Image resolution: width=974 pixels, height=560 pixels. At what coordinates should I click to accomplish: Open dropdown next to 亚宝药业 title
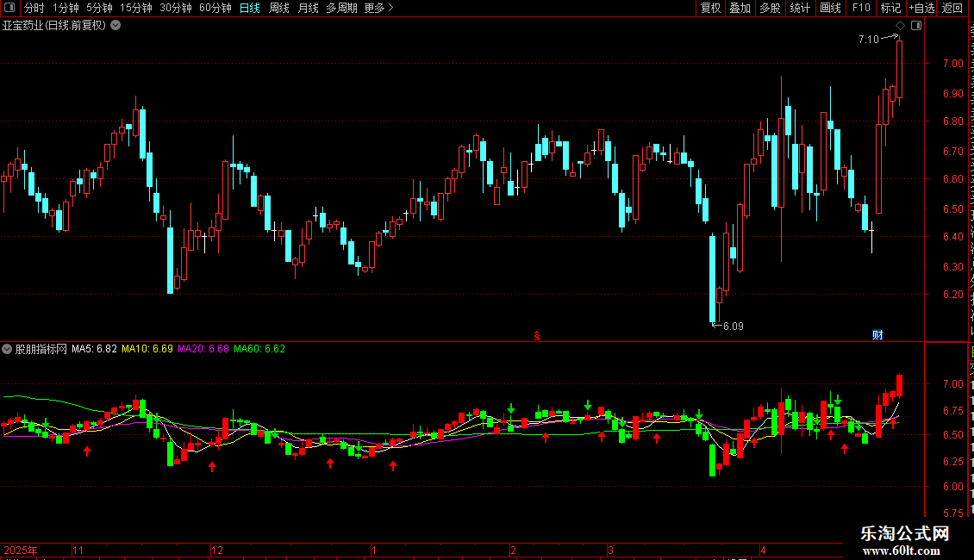[116, 26]
